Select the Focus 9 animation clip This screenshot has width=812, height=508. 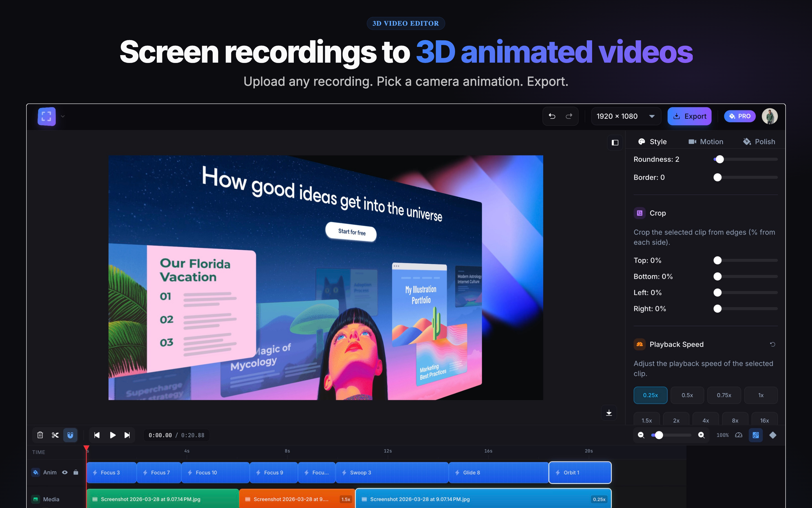pos(274,472)
